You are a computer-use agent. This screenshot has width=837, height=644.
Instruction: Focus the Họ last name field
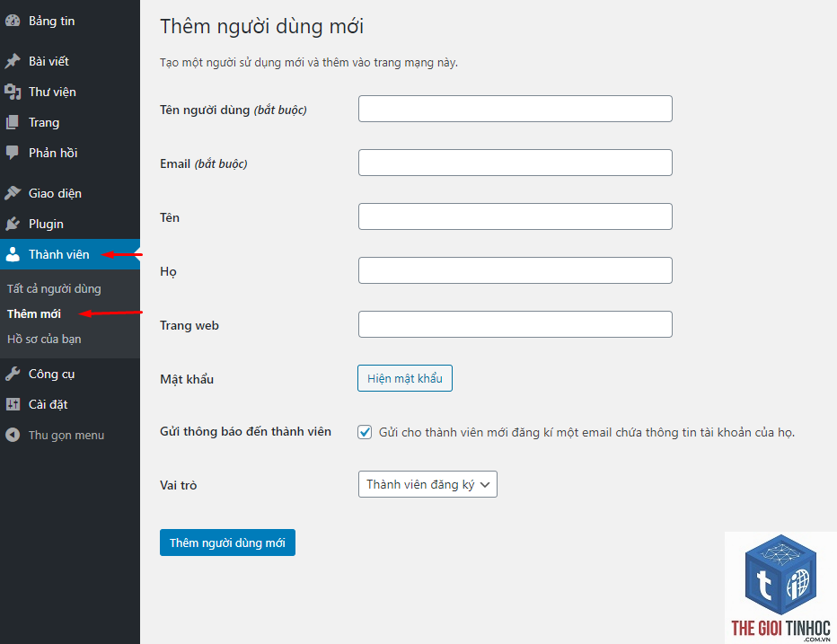[x=515, y=270]
